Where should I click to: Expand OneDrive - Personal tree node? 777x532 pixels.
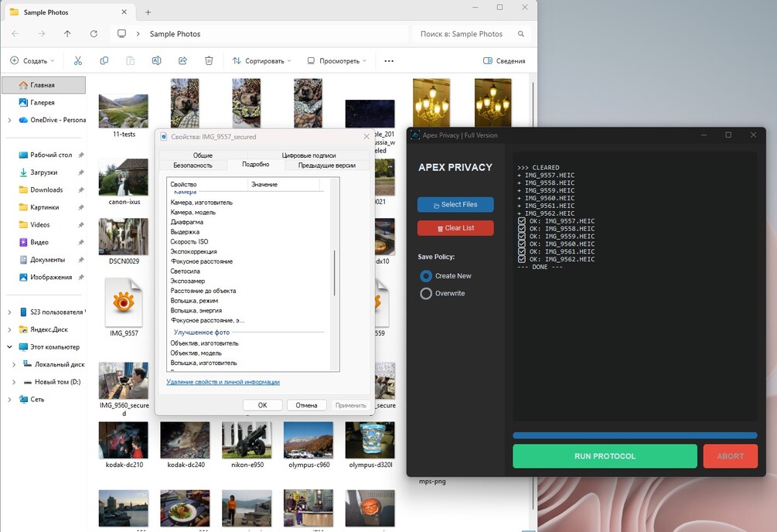(9, 120)
